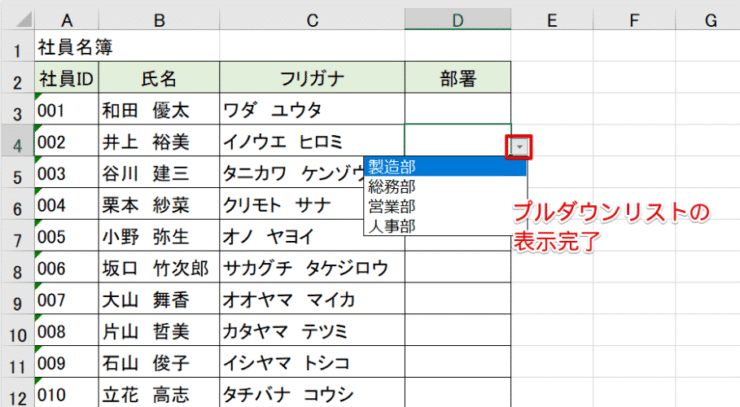Click the name cell 石山 俊子
The width and height of the screenshot is (740, 407).
point(159,362)
